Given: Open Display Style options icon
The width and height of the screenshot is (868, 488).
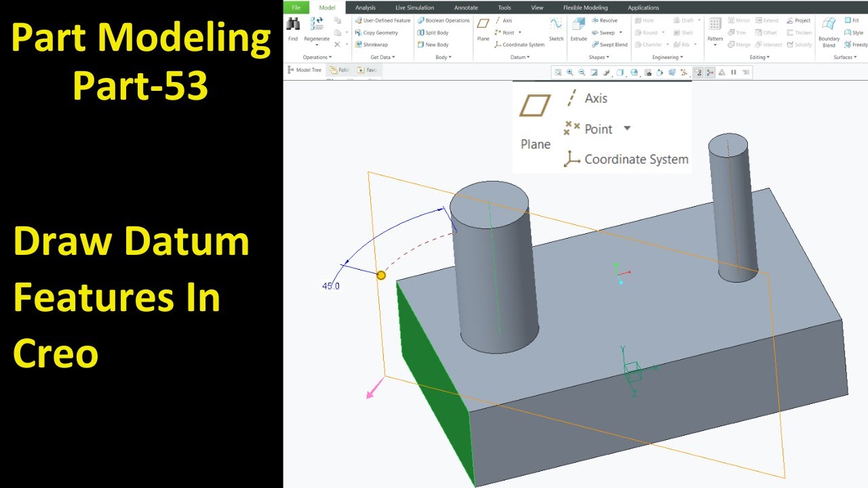Looking at the screenshot, I should tap(620, 73).
